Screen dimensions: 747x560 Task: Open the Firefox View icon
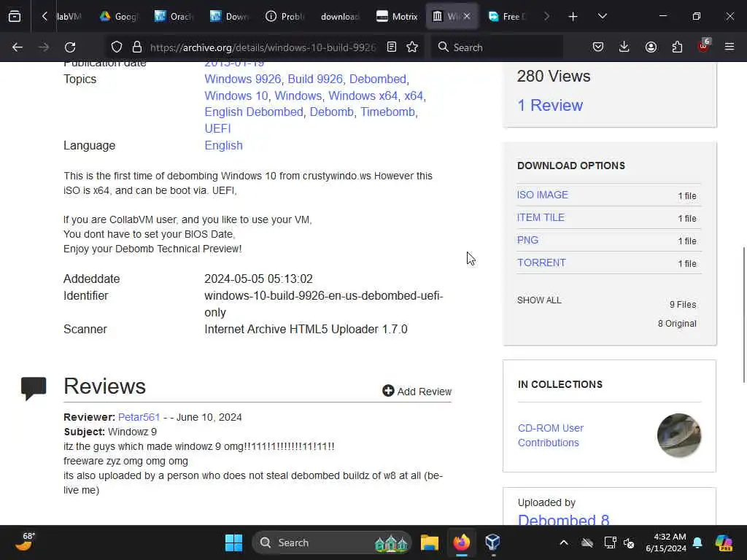pyautogui.click(x=15, y=17)
